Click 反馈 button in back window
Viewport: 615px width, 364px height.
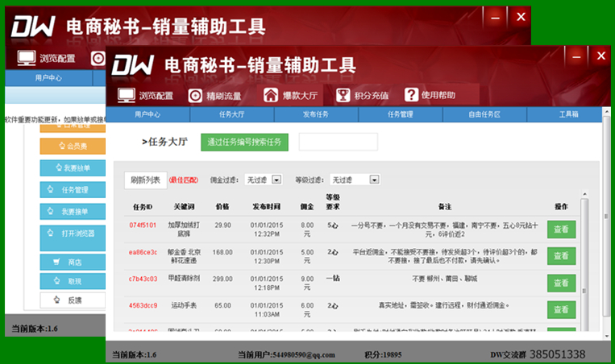tap(73, 300)
